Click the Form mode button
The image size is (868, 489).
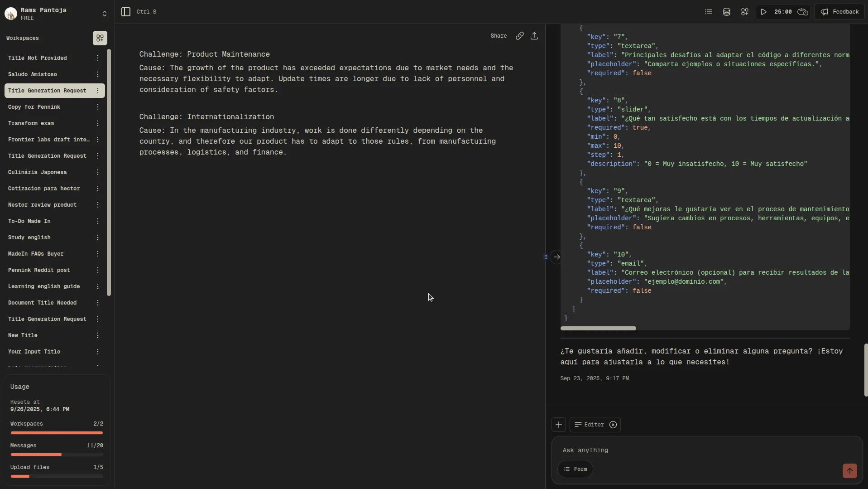[x=575, y=469]
